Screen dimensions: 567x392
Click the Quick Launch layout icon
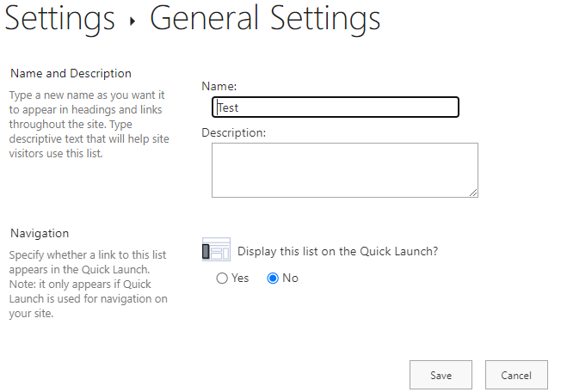(216, 249)
